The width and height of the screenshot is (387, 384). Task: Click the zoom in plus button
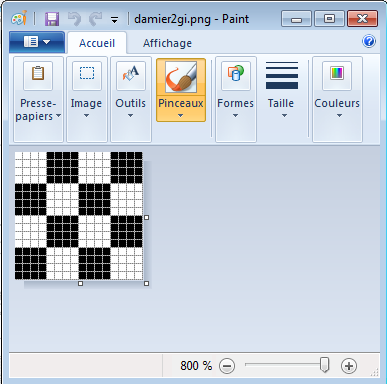349,366
